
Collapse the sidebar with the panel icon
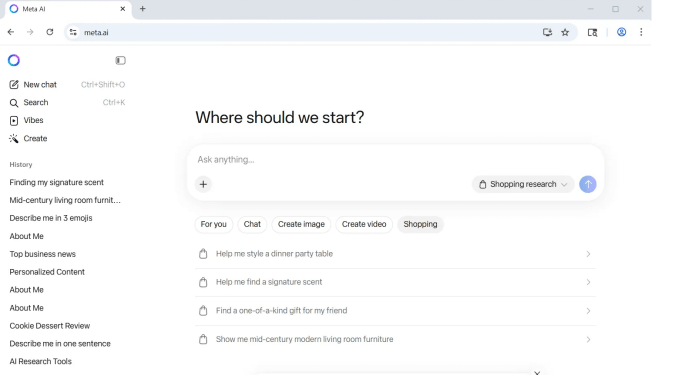[x=121, y=60]
